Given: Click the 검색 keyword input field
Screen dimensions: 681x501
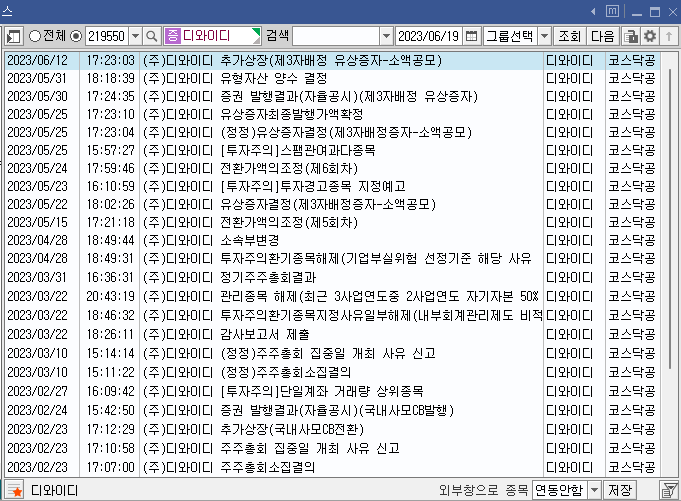Looking at the screenshot, I should pos(336,36).
